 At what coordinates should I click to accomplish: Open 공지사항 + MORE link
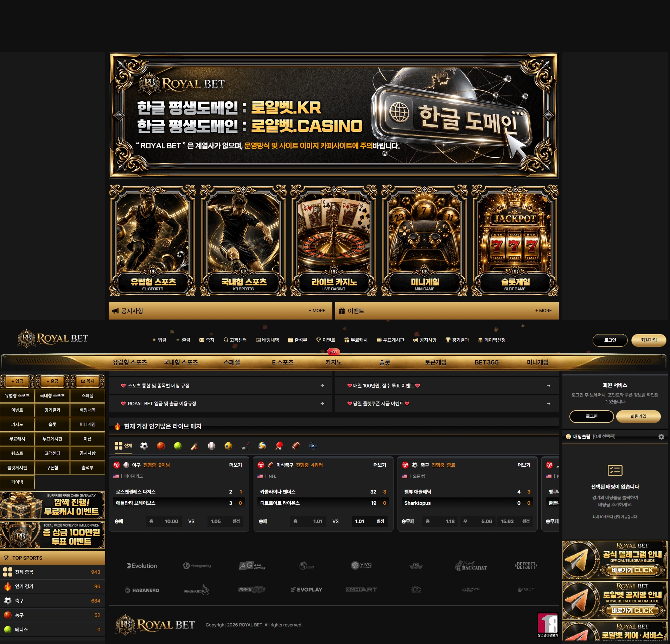click(317, 311)
